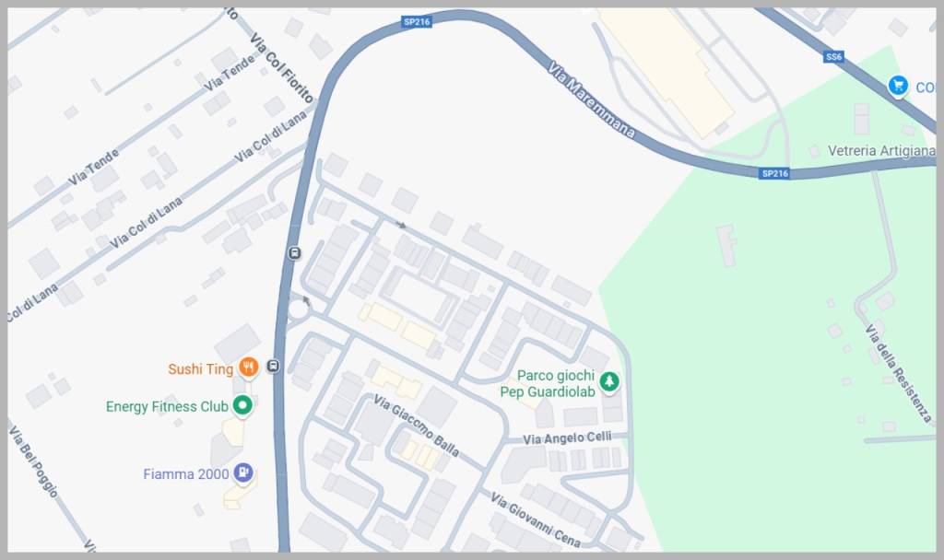Image resolution: width=944 pixels, height=560 pixels.
Task: Select the Via Giacomo Balla street label
Action: pyautogui.click(x=416, y=426)
